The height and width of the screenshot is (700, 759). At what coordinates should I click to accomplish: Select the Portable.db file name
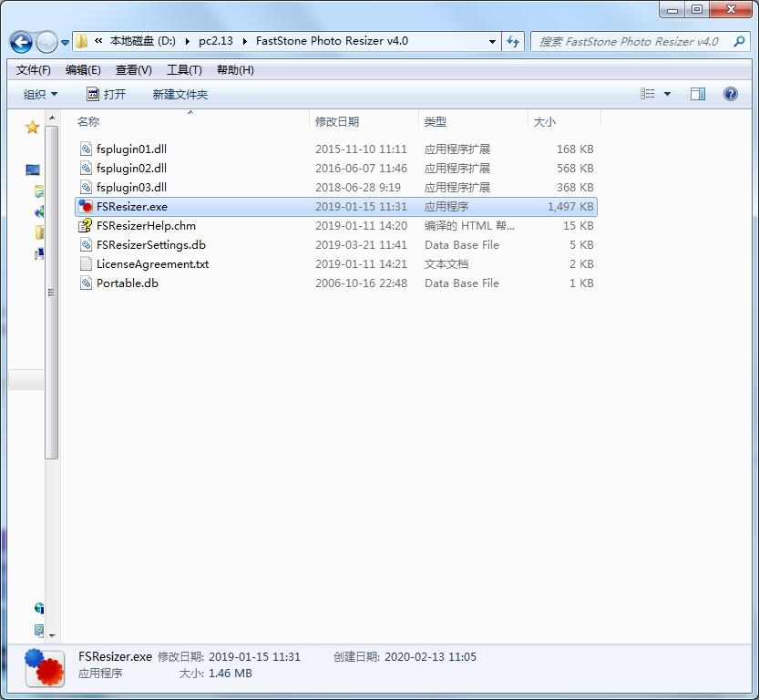click(x=128, y=283)
